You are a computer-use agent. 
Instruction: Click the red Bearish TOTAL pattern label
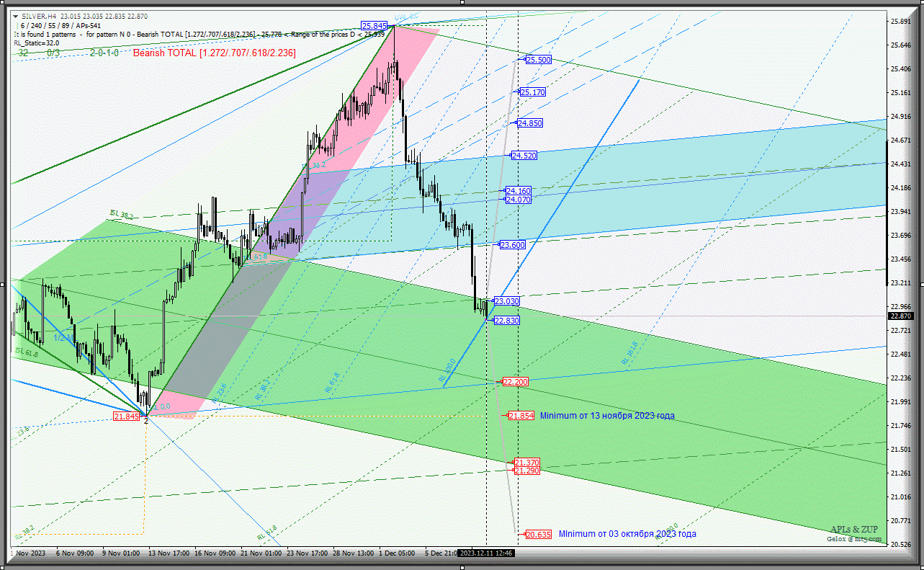click(214, 53)
